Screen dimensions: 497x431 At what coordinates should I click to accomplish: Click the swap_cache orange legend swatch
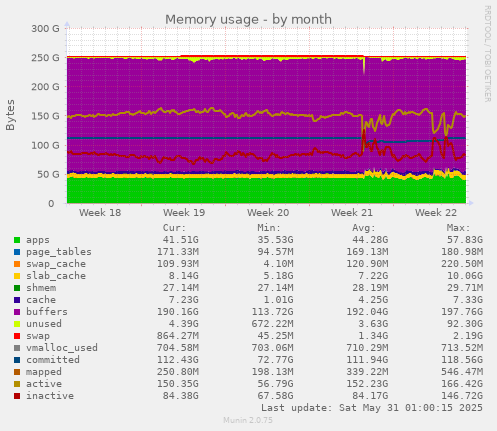[x=17, y=264]
